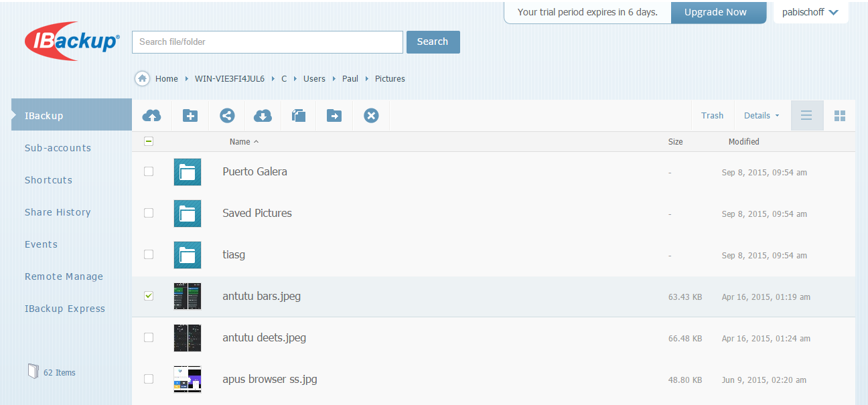The height and width of the screenshot is (405, 868).
Task: Open Users in the breadcrumb path
Action: [314, 79]
